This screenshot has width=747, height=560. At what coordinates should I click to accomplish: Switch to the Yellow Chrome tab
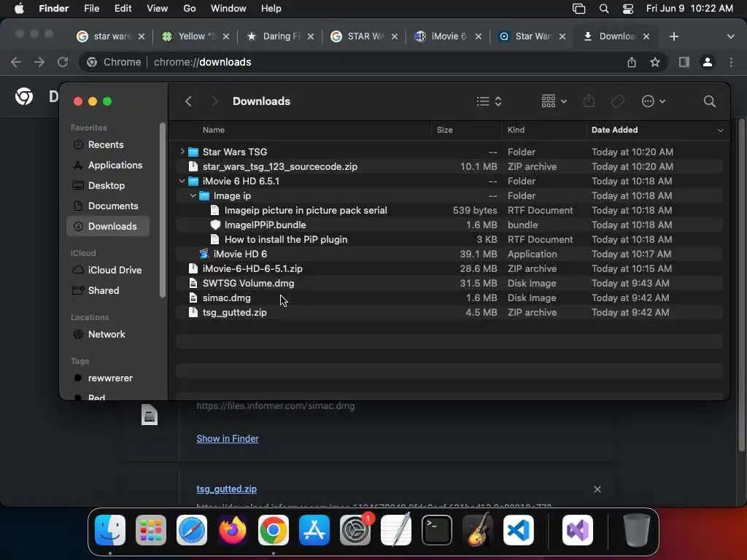[196, 36]
